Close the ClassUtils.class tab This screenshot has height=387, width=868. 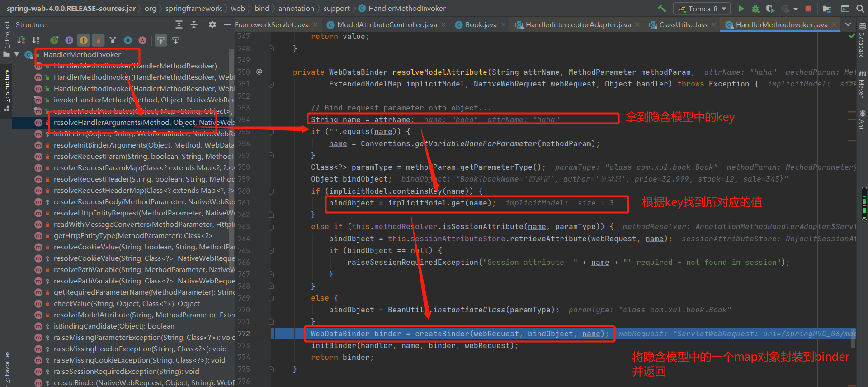(x=714, y=24)
